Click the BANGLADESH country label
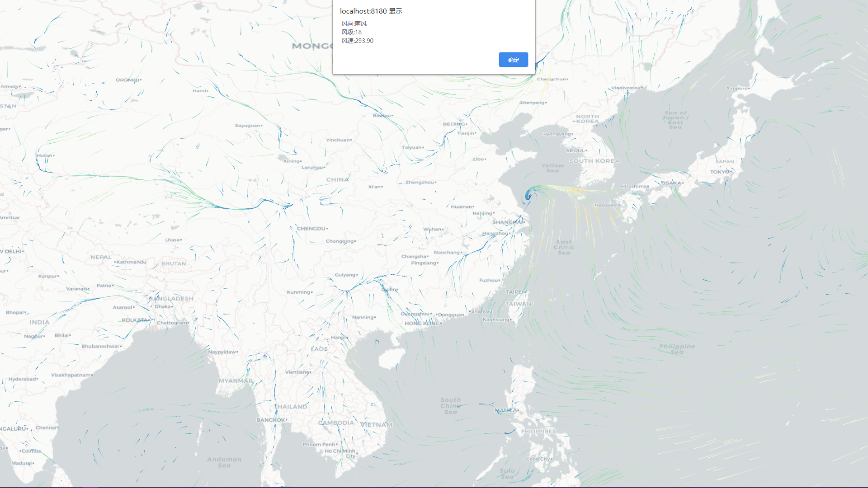868x488 pixels. [x=171, y=299]
